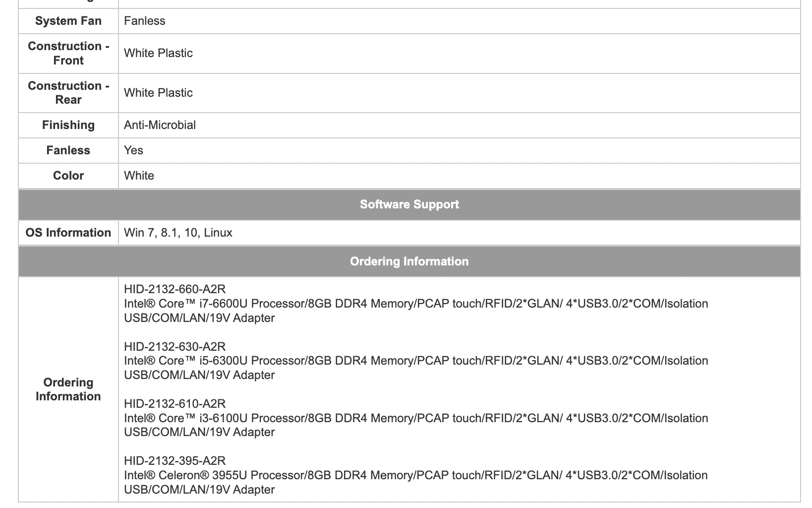This screenshot has height=508, width=812.
Task: Select the HID-2132-660-A2R model number text
Action: [x=175, y=289]
